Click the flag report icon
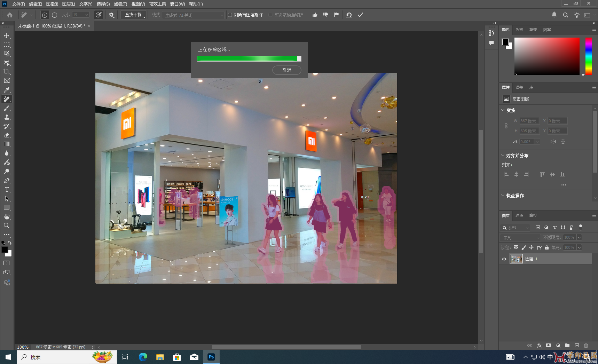This screenshot has height=364, width=598. [336, 15]
